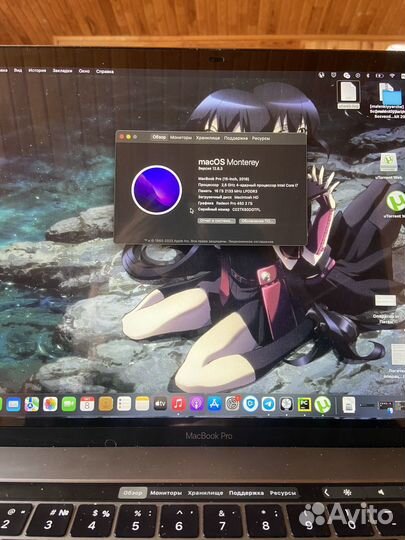This screenshot has width=405, height=540.
Task: Click the macOS Monterey title text
Action: pyautogui.click(x=229, y=162)
